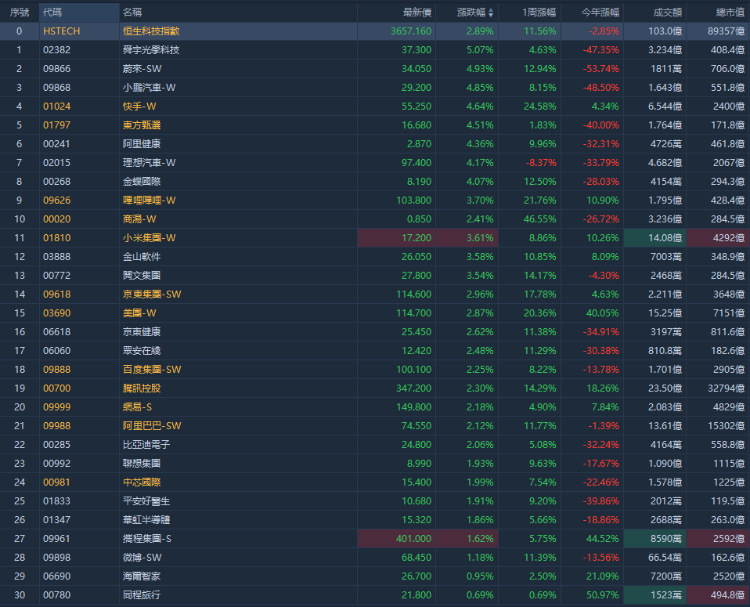Click 理想汽車-W weekly change -8.37%
Screen dimensions: 750x607
click(541, 163)
